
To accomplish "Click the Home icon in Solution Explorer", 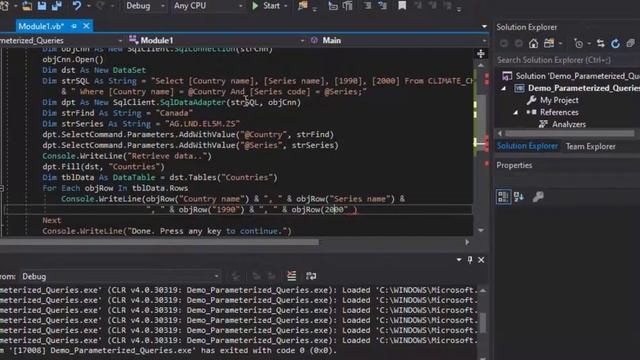I will [533, 43].
